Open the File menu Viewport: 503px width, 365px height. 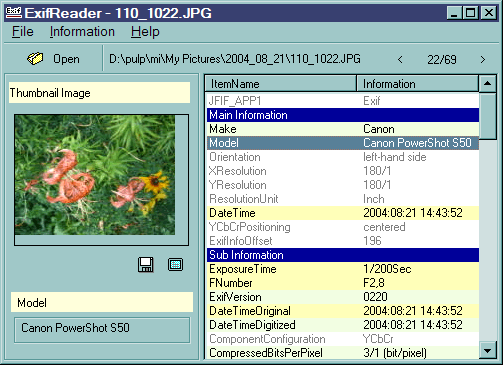tap(23, 32)
